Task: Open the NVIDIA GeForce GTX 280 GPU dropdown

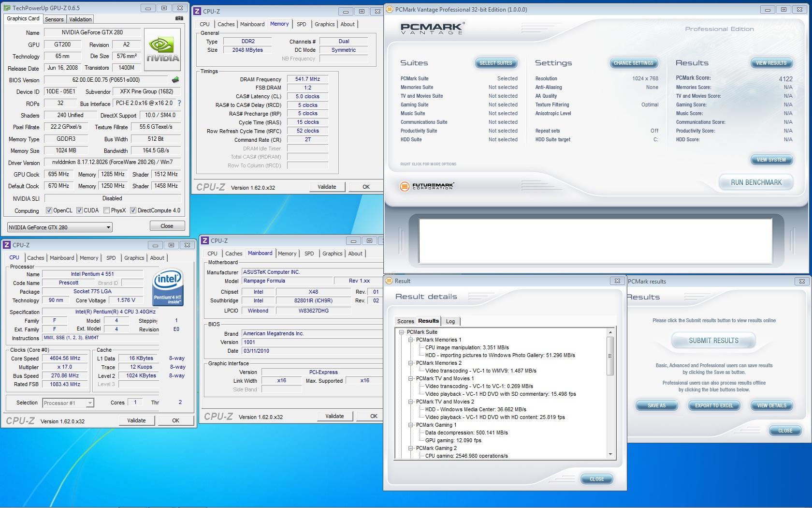Action: [60, 227]
